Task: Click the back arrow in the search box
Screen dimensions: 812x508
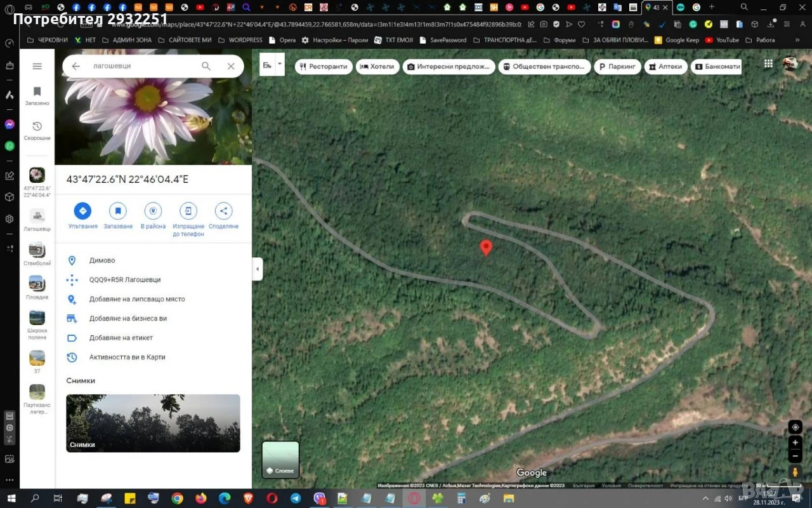Action: pos(76,66)
